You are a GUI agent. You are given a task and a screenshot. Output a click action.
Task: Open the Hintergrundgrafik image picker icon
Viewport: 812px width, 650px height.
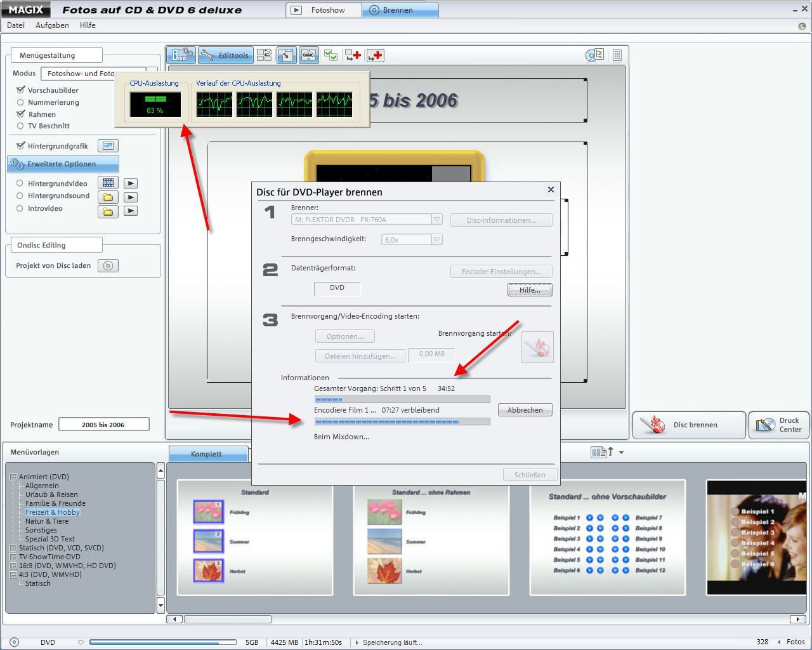pos(108,146)
